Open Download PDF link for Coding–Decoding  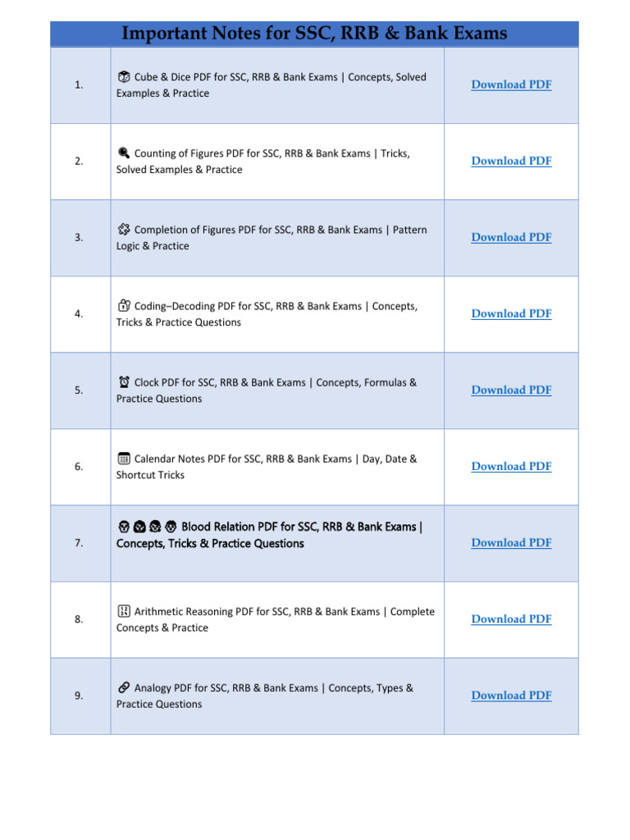(511, 313)
